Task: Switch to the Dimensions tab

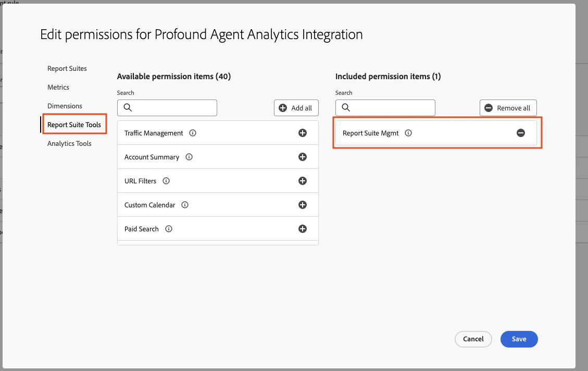Action: click(x=65, y=106)
